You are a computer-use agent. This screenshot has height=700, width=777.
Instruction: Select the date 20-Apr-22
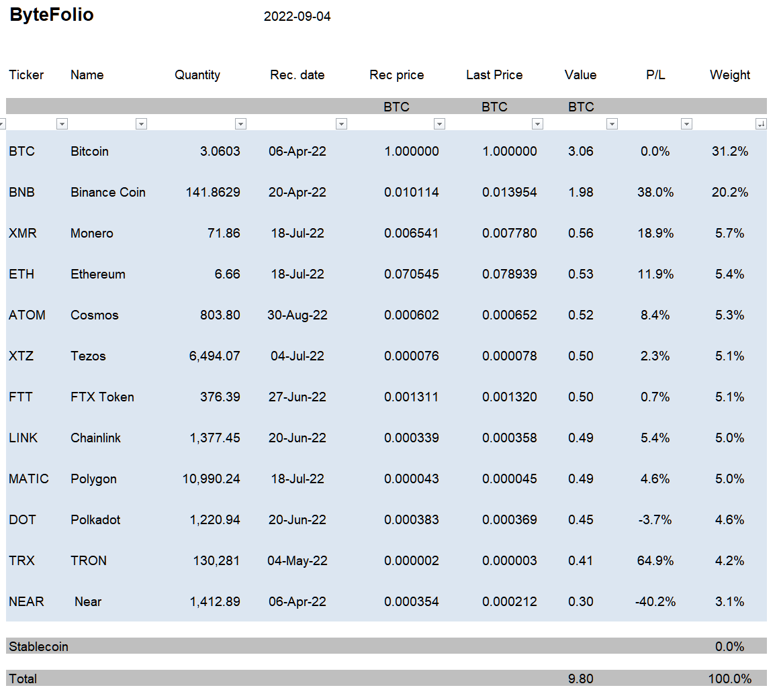(298, 192)
